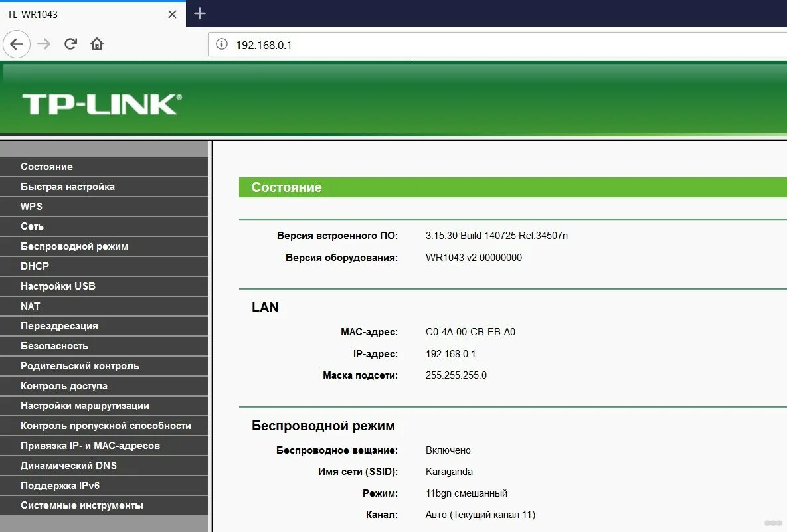Screen dimensions: 787x532
Task: Open Контроль пропускной способности menu item
Action: [x=104, y=426]
